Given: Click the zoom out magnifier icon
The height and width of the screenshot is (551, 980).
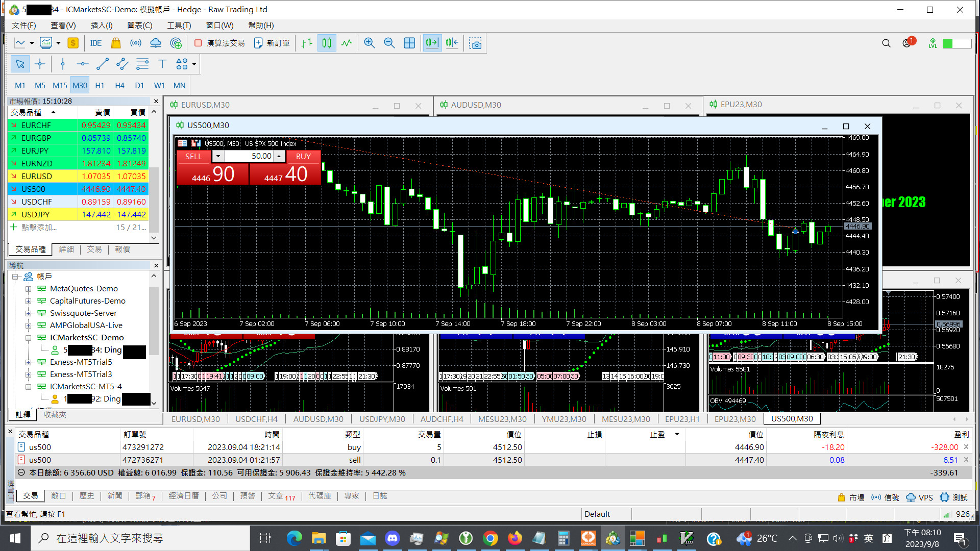Looking at the screenshot, I should pos(389,43).
